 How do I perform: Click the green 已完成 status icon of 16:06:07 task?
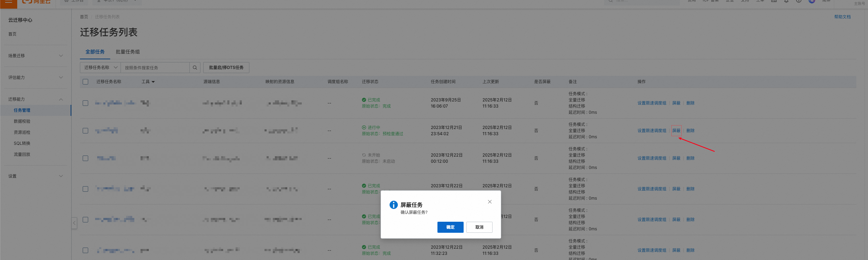click(364, 100)
